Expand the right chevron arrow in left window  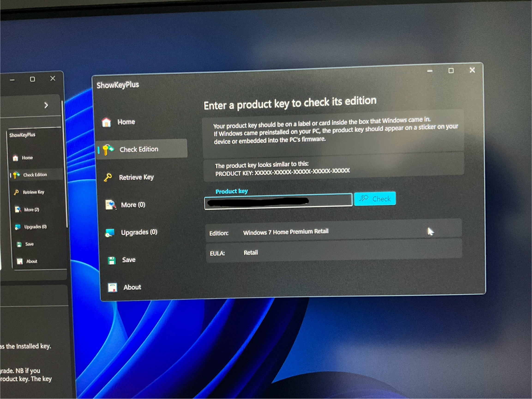tap(46, 105)
